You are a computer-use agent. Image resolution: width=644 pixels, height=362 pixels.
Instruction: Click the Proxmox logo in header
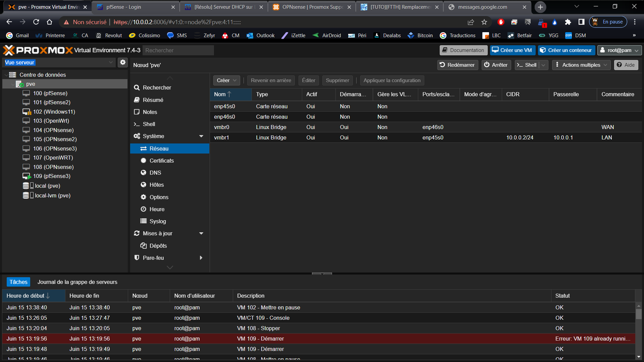38,50
